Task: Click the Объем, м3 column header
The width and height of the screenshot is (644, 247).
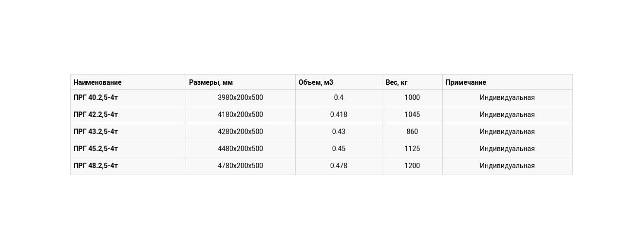Action: pos(316,82)
